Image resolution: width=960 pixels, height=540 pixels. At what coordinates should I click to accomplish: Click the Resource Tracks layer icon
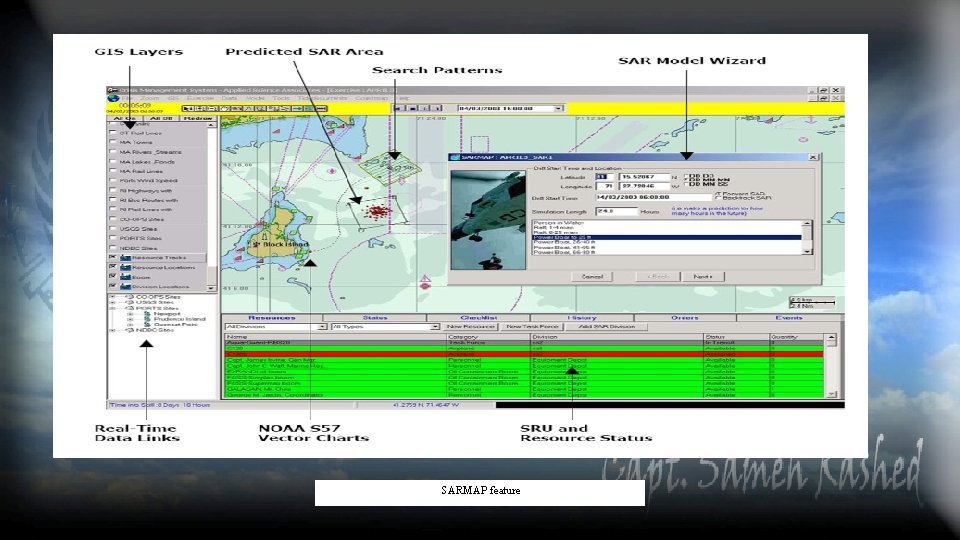point(126,258)
